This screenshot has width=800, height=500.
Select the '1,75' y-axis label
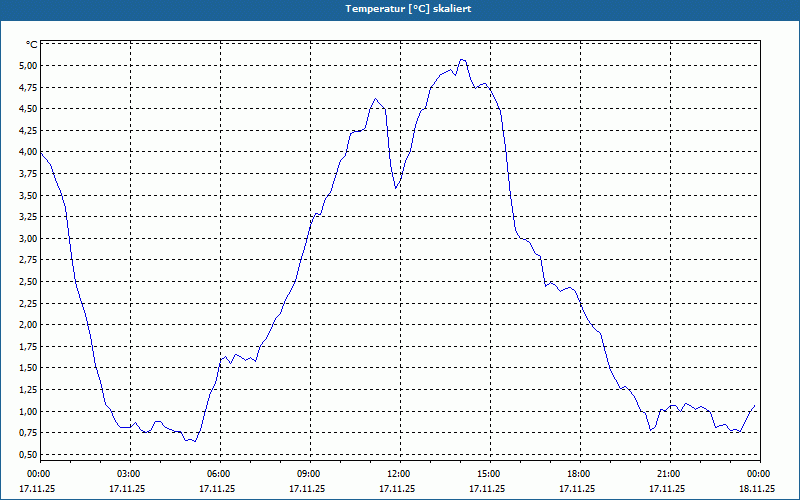pyautogui.click(x=28, y=346)
